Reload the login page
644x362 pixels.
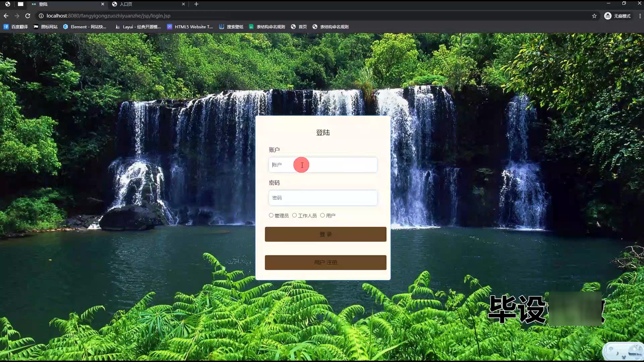28,16
